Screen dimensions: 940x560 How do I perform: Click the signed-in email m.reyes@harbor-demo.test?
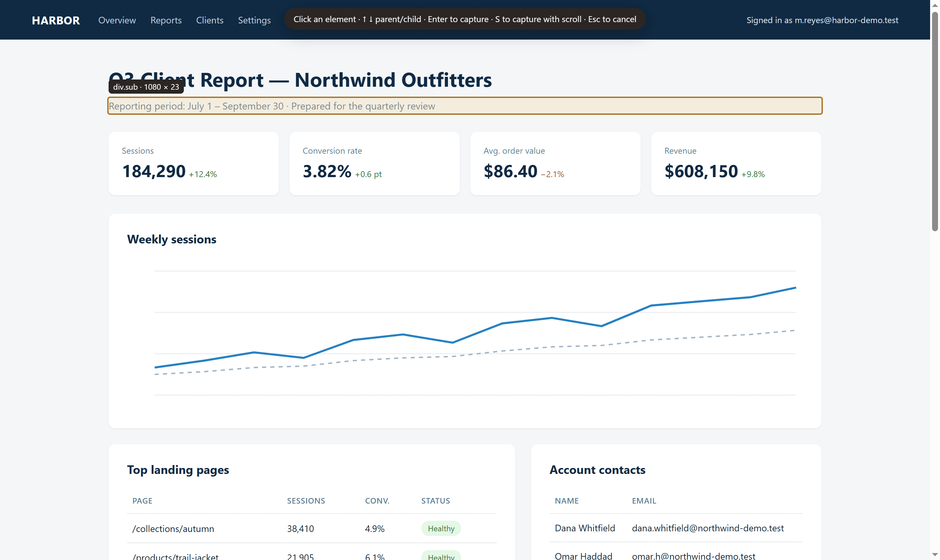[846, 20]
